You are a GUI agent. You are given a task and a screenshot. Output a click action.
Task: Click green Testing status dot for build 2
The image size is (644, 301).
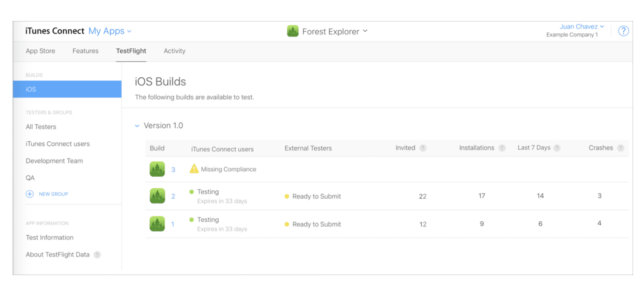click(x=192, y=192)
